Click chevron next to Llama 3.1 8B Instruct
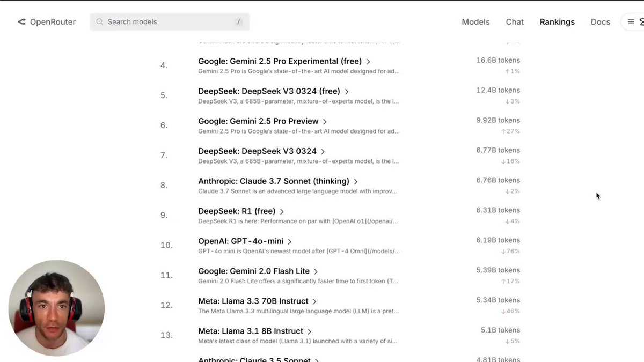Image resolution: width=644 pixels, height=362 pixels. (310, 332)
